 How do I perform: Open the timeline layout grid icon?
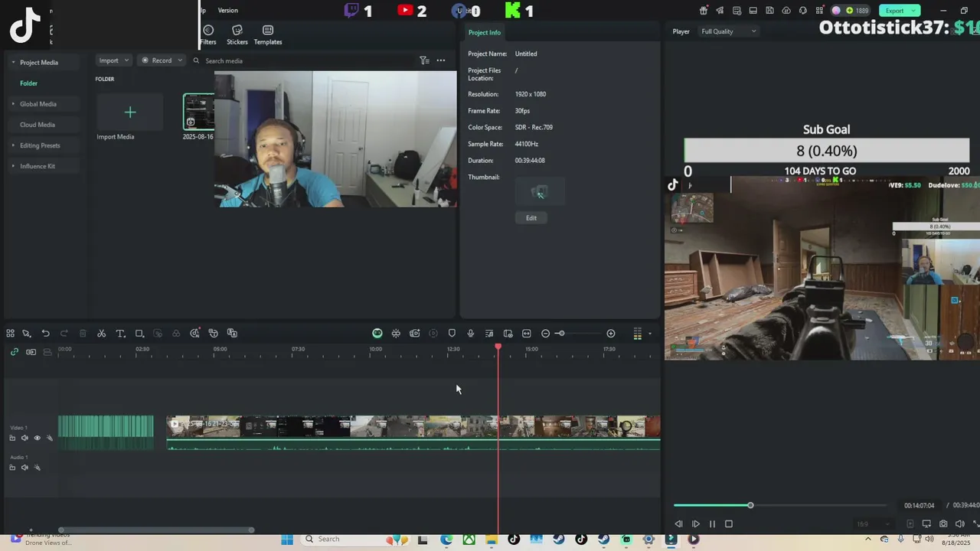coord(10,334)
